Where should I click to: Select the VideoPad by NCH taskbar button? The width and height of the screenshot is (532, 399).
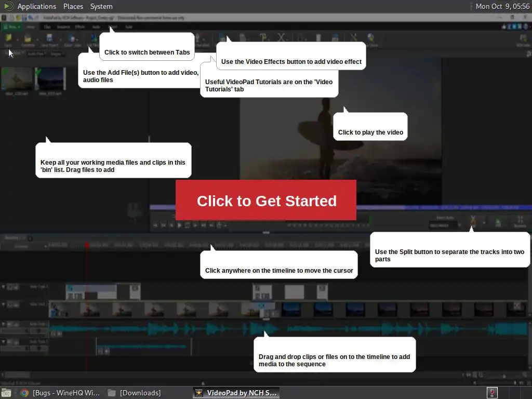tap(236, 393)
